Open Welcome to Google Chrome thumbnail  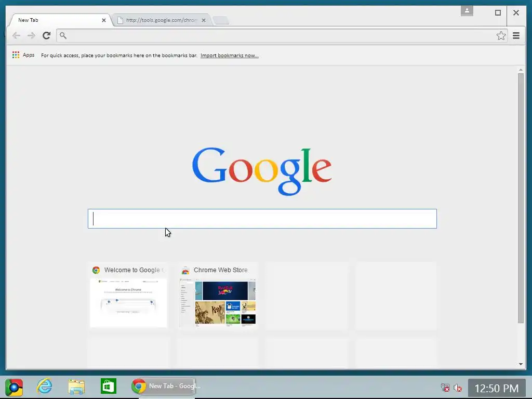tap(128, 296)
